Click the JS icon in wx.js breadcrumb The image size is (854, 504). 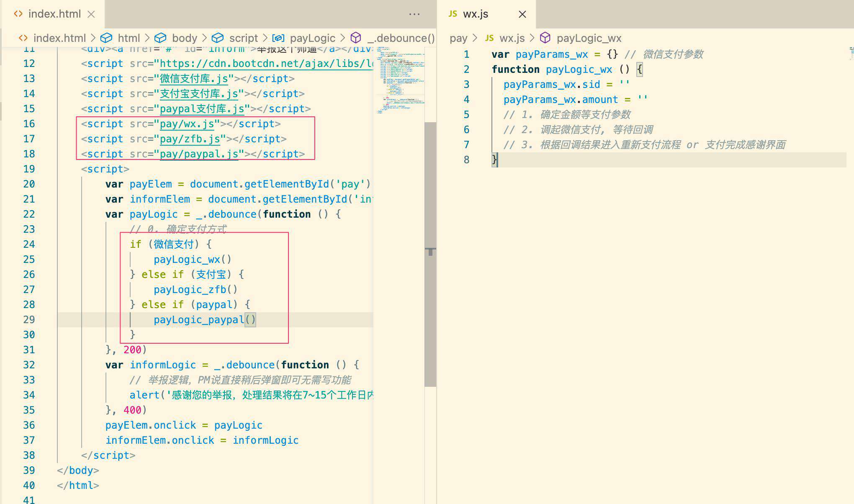[x=489, y=38]
